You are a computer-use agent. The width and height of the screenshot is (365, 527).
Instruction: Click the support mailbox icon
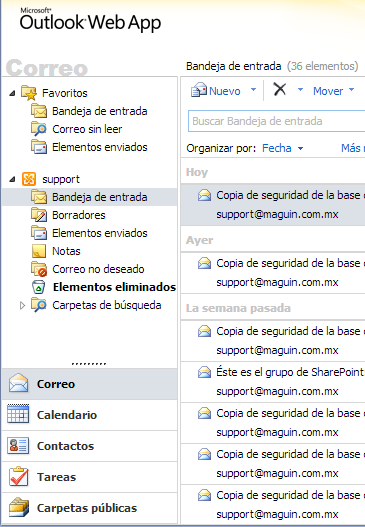click(x=29, y=179)
